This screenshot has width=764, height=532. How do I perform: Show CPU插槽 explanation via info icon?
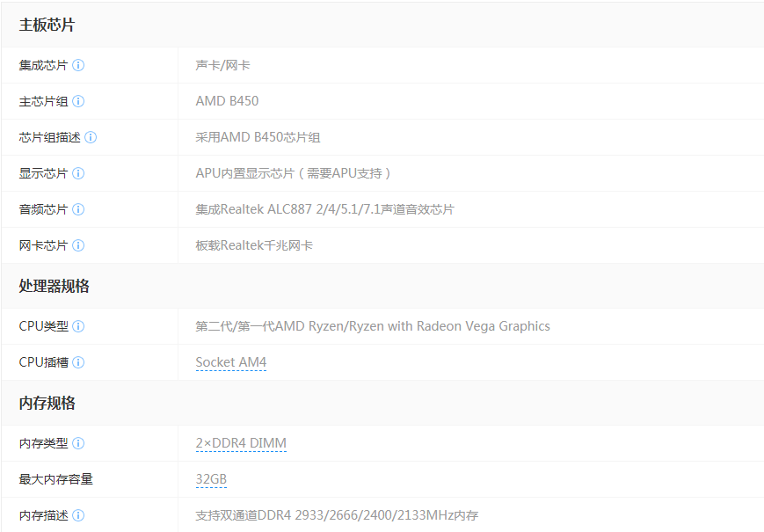78,362
